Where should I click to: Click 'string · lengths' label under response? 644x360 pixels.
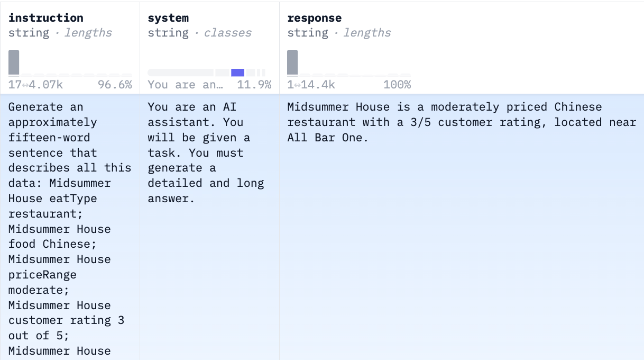pos(339,33)
